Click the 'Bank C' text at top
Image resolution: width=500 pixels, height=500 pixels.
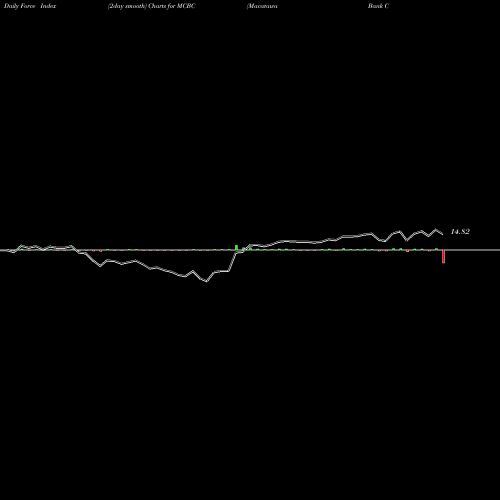(x=378, y=6)
